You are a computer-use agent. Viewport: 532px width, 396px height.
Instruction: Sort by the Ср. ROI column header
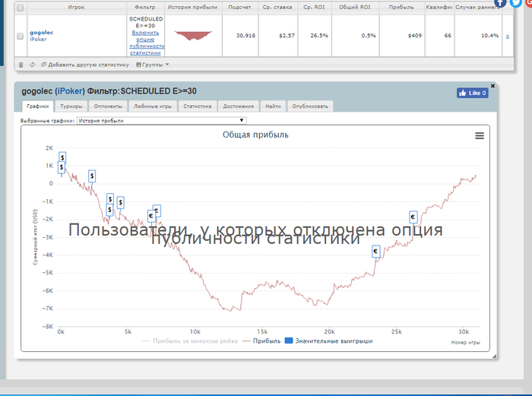pos(314,7)
